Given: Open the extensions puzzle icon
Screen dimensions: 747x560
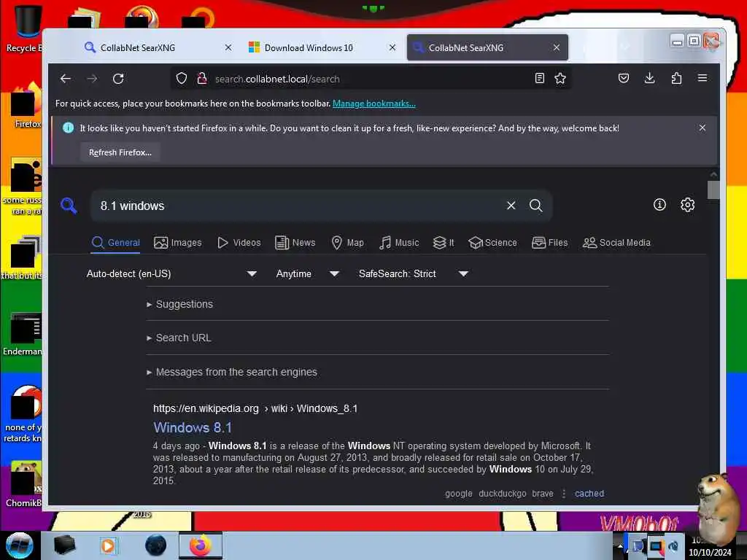Looking at the screenshot, I should click(676, 78).
